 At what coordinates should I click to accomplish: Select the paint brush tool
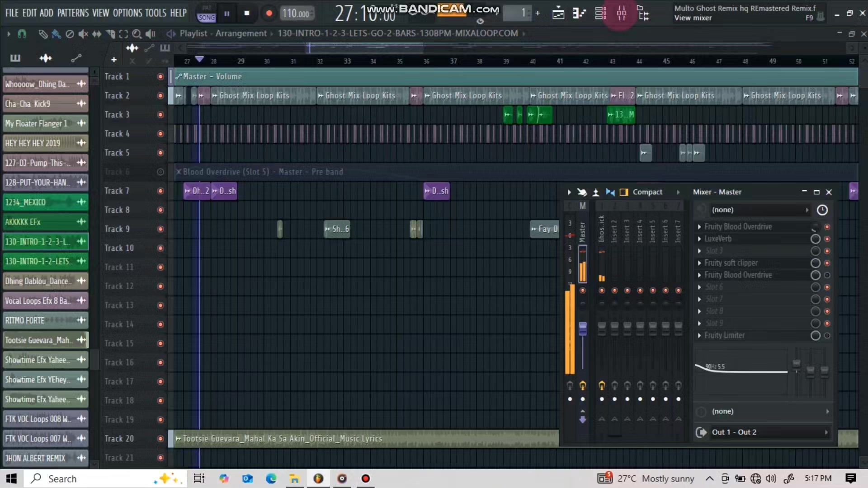56,34
